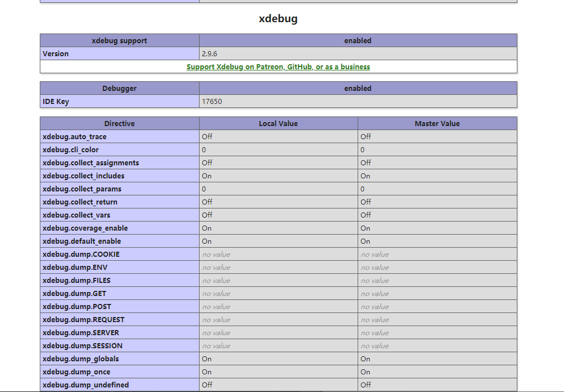Viewport: 564px width, 392px height.
Task: Click the xdebug support header cell
Action: pyautogui.click(x=119, y=40)
